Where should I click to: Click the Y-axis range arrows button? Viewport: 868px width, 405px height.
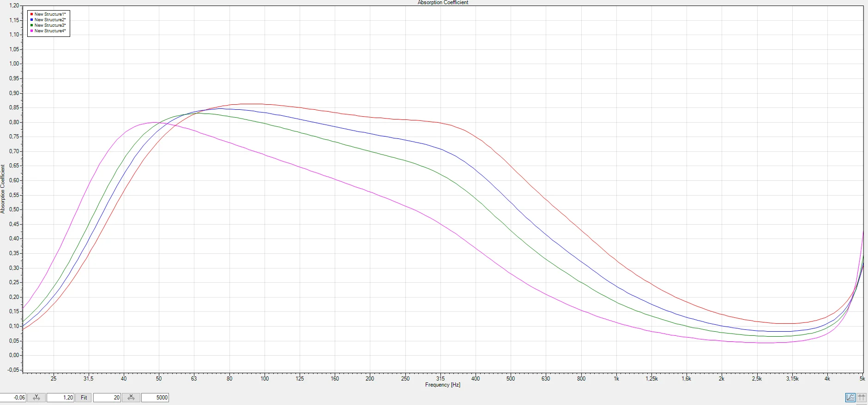coord(36,397)
